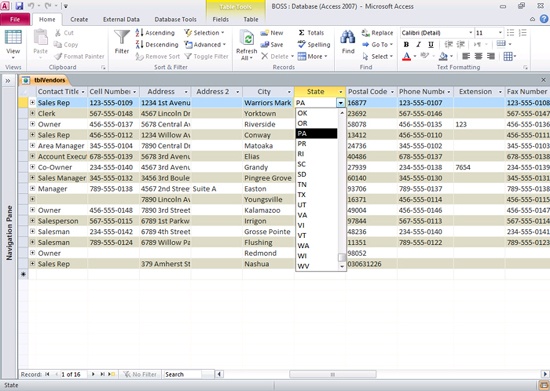Apply Italic text formatting
Screen dimensions: 550x391
tap(418, 45)
